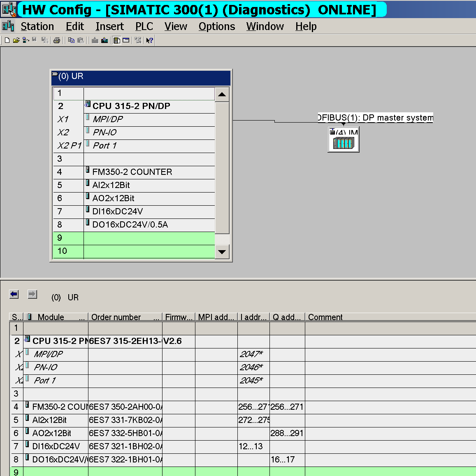Viewport: 476px width, 476px height.
Task: Click the Comment column header
Action: (x=390, y=317)
